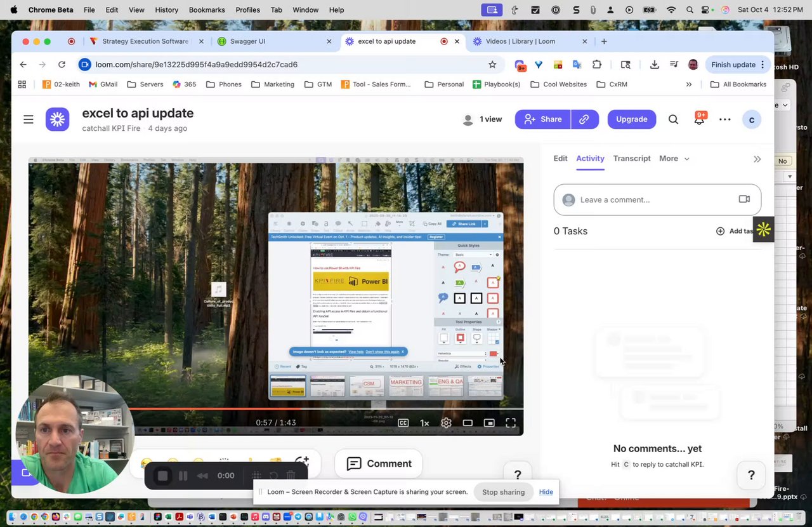Toggle closed captions on the video
The image size is (812, 527).
point(403,423)
